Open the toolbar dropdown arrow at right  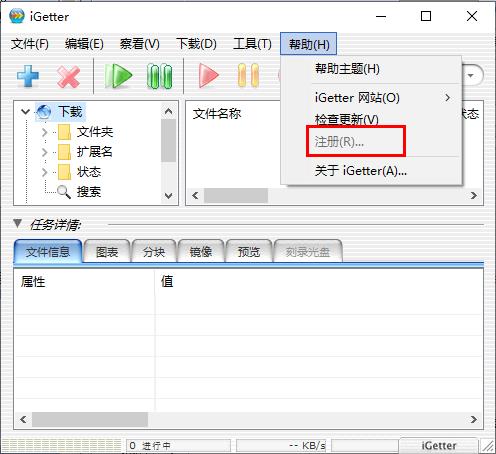click(x=471, y=75)
